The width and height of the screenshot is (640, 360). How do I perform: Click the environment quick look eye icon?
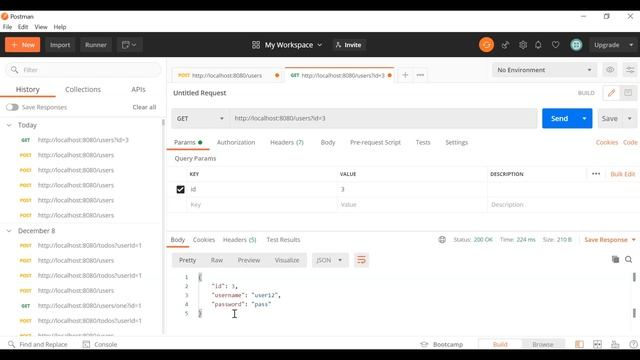(610, 70)
